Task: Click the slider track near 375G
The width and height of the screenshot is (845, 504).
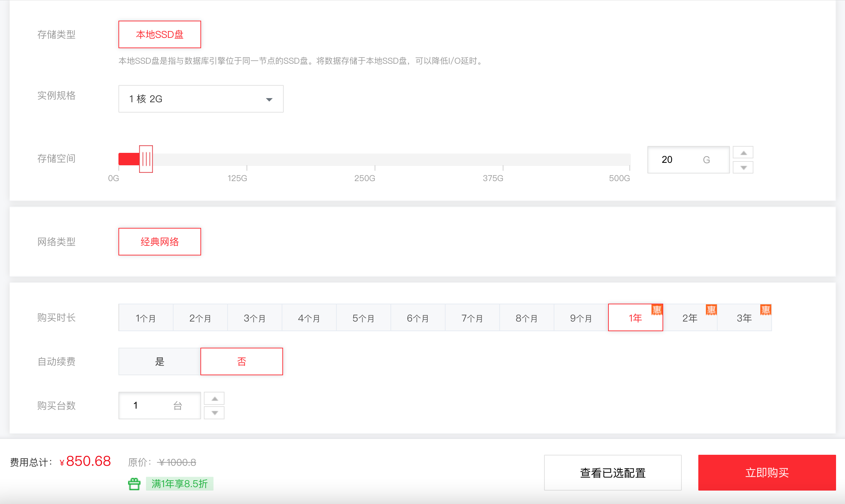Action: (x=503, y=159)
